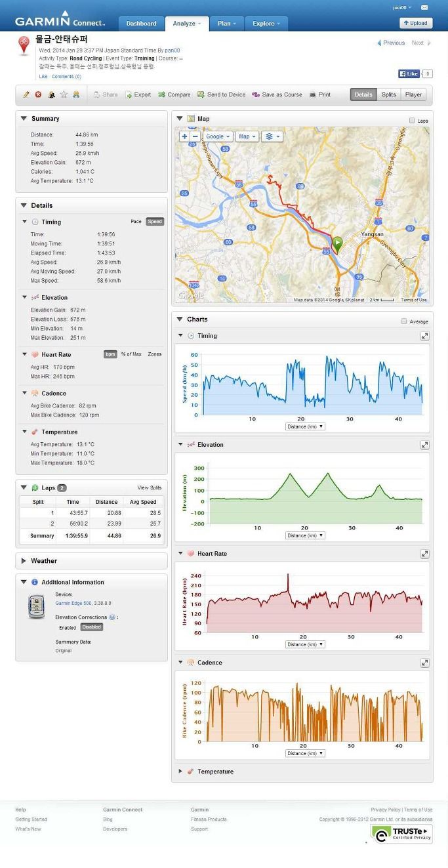Expand the Heart Rate chart to full view
448x868 pixels.
coord(424,554)
